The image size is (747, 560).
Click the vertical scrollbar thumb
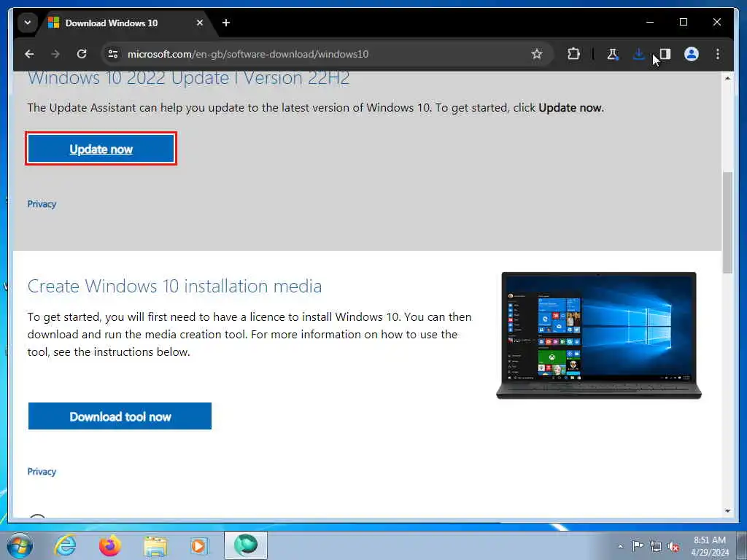727,222
